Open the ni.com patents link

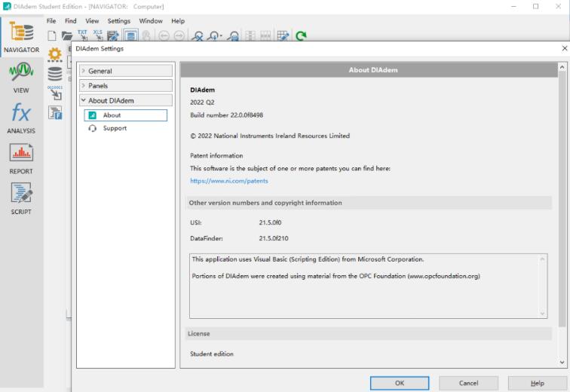coord(229,181)
